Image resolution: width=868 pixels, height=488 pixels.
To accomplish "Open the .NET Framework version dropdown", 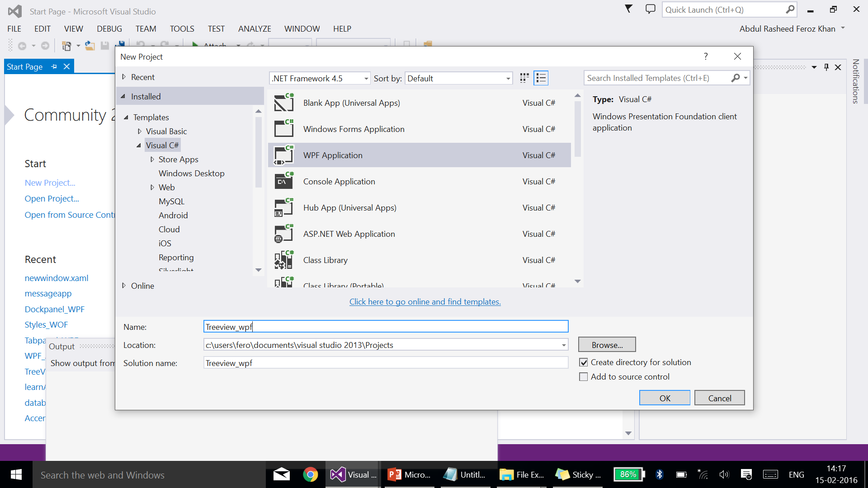I will click(320, 78).
